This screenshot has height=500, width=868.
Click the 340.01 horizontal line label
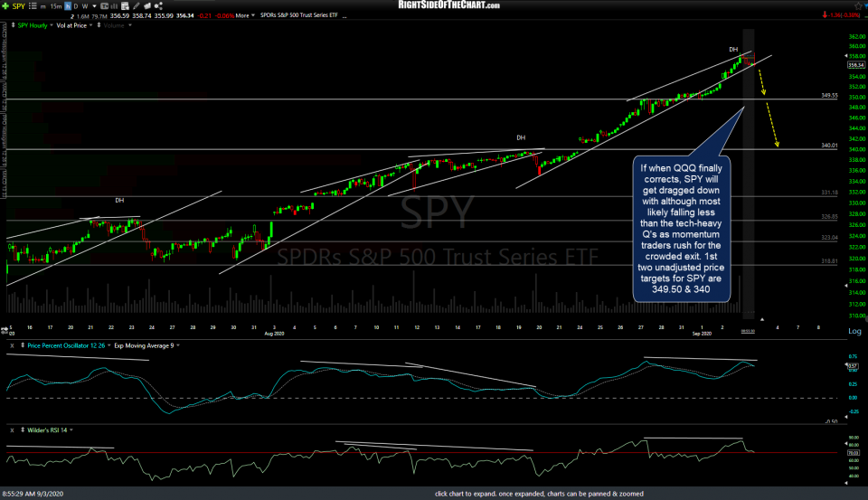click(x=829, y=146)
